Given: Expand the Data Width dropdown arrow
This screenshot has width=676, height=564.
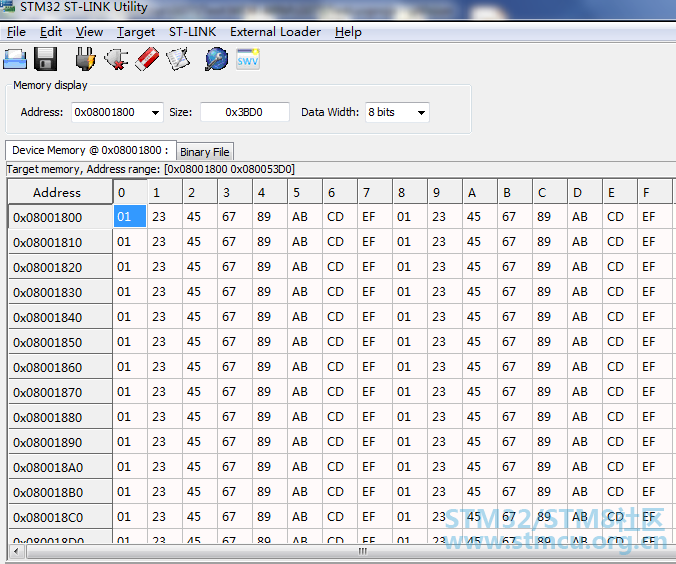Looking at the screenshot, I should (421, 113).
